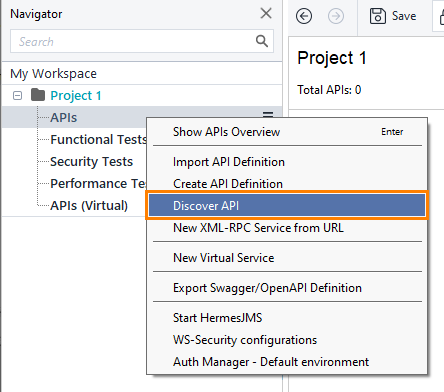Open WS-Security configurations
The height and width of the screenshot is (392, 444).
[287, 340]
